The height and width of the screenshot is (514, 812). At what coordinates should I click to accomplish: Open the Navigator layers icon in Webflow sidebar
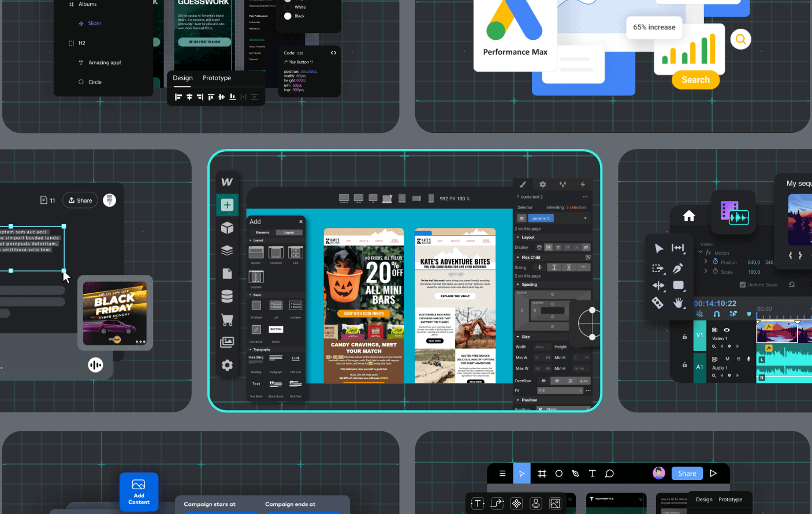[x=227, y=251]
